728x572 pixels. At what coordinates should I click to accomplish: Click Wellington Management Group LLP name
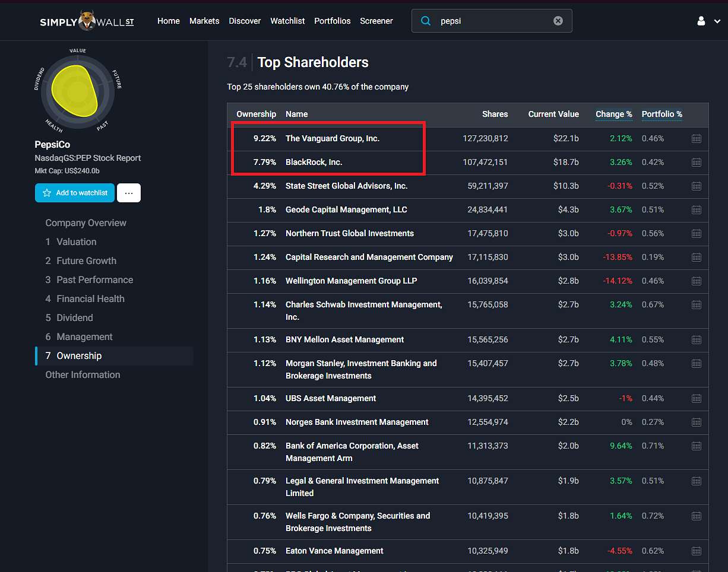352,281
